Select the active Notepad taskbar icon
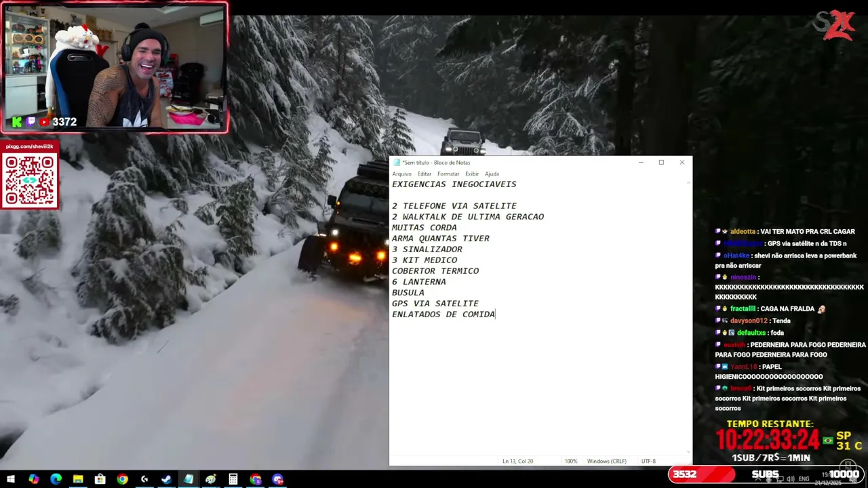This screenshot has width=868, height=488. [x=189, y=479]
